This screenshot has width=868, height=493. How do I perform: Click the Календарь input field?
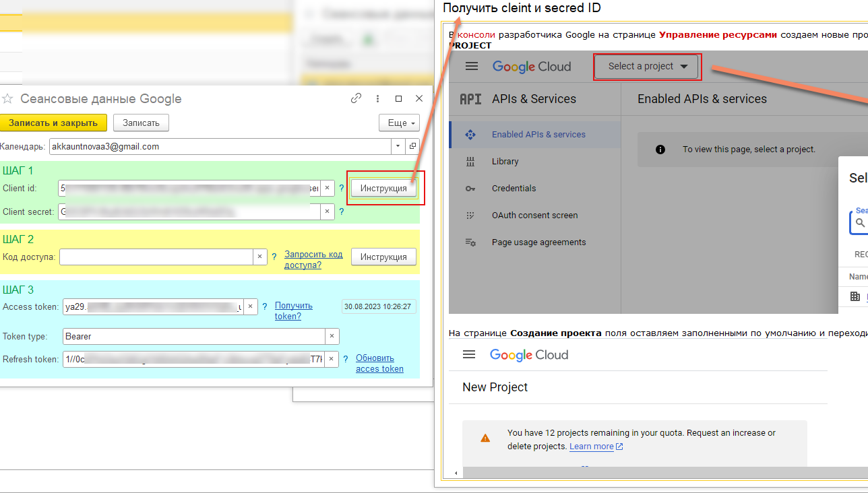pyautogui.click(x=220, y=146)
